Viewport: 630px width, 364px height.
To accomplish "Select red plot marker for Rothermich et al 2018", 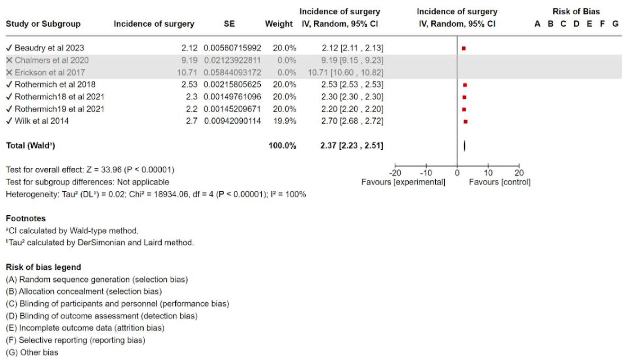I will click(x=465, y=85).
